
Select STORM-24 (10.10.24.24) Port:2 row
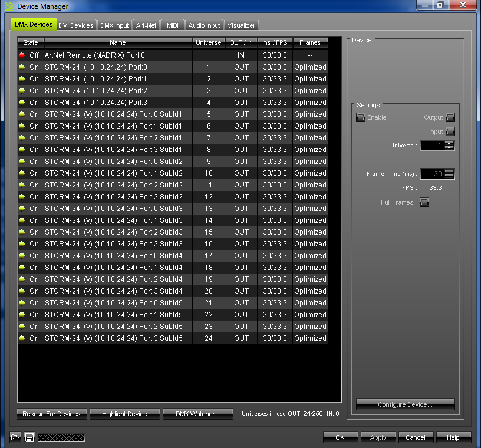[173, 91]
